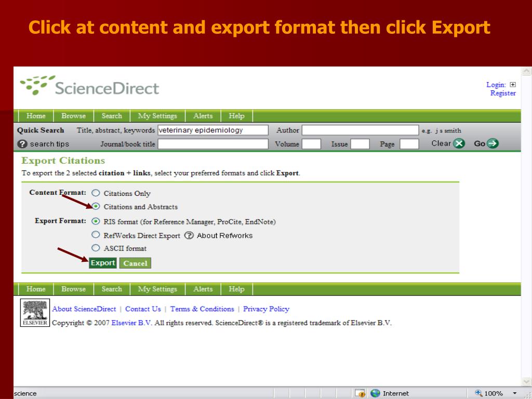Open About ScienceDirect link
Viewport: 532px width, 399px height.
pyautogui.click(x=84, y=309)
